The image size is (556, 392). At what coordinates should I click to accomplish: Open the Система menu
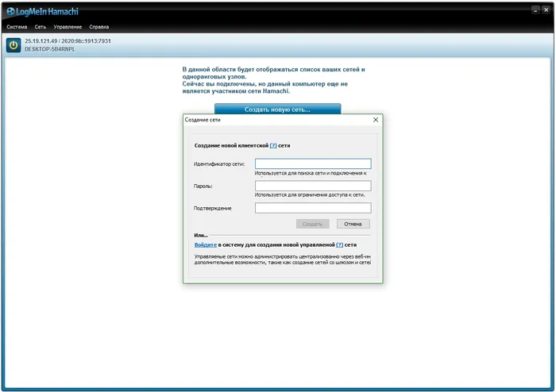(x=17, y=27)
